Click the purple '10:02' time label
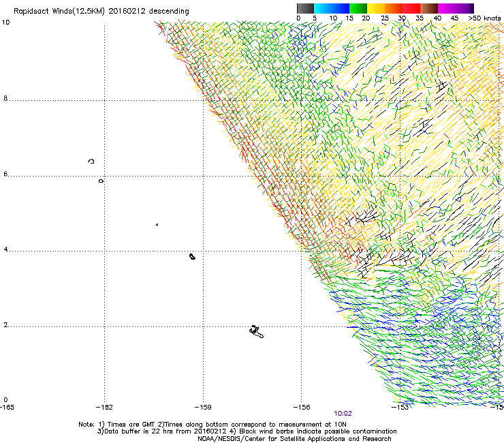 point(343,414)
